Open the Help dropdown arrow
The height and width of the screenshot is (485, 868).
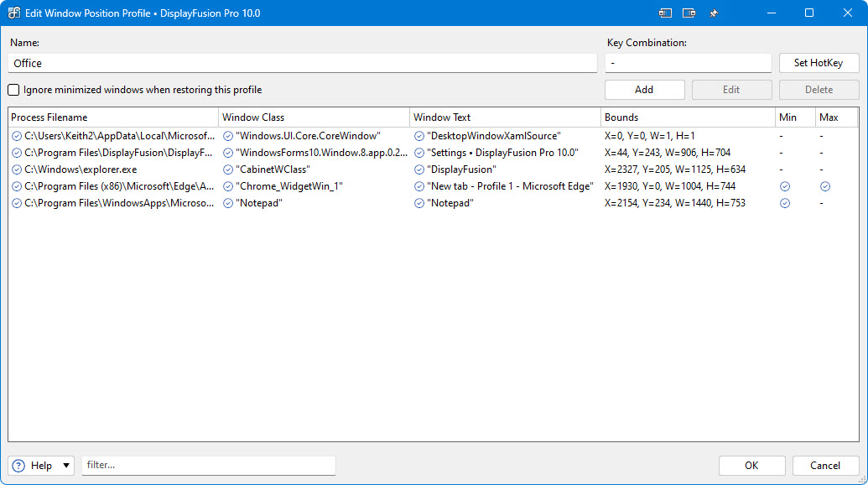(x=66, y=466)
